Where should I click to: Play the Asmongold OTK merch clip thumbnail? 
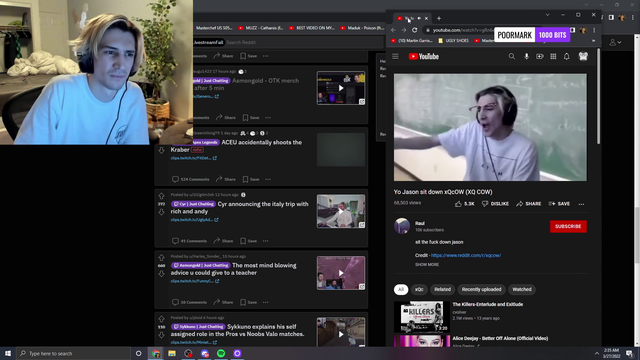341,88
